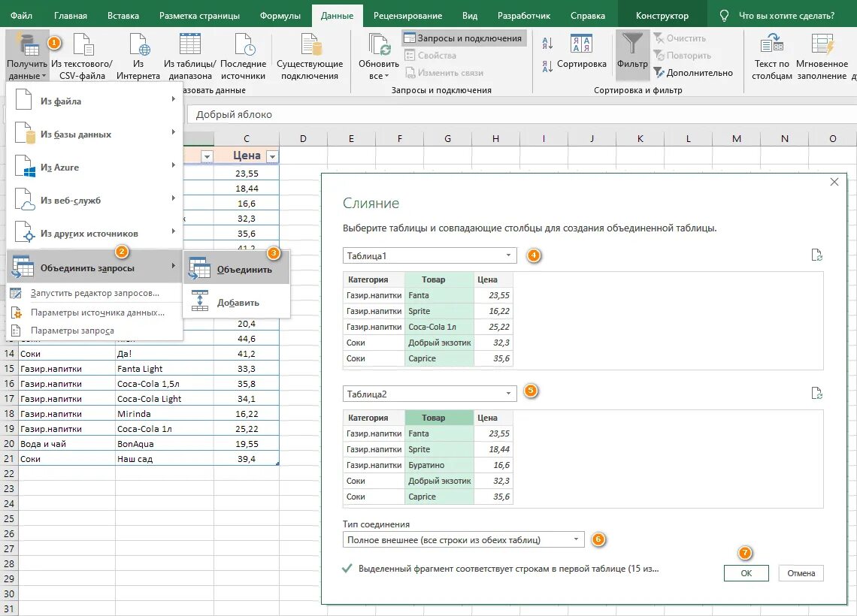Switch to the Главная tab
This screenshot has height=616, width=857.
(x=71, y=15)
